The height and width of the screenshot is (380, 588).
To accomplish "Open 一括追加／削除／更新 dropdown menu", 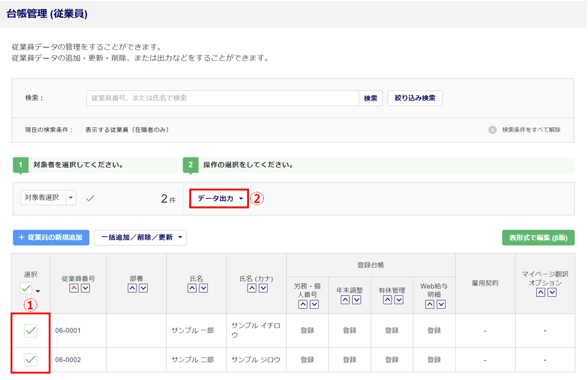I will tap(141, 238).
